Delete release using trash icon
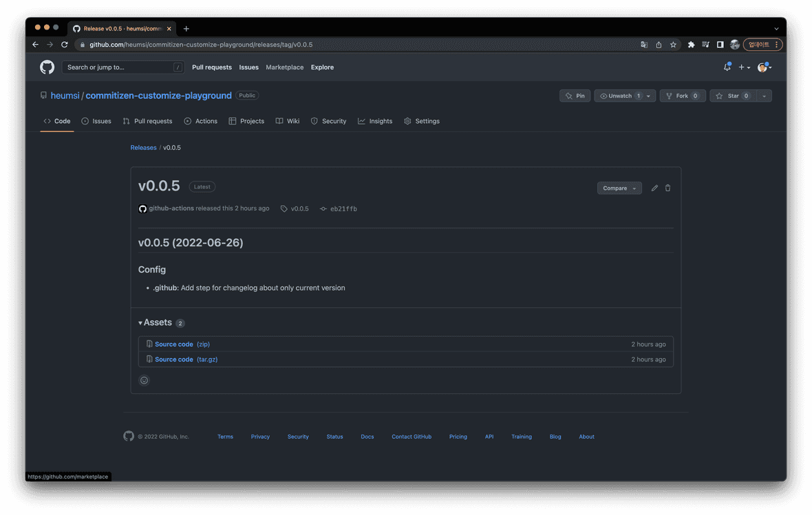Screen dimensions: 812x515 coord(667,188)
